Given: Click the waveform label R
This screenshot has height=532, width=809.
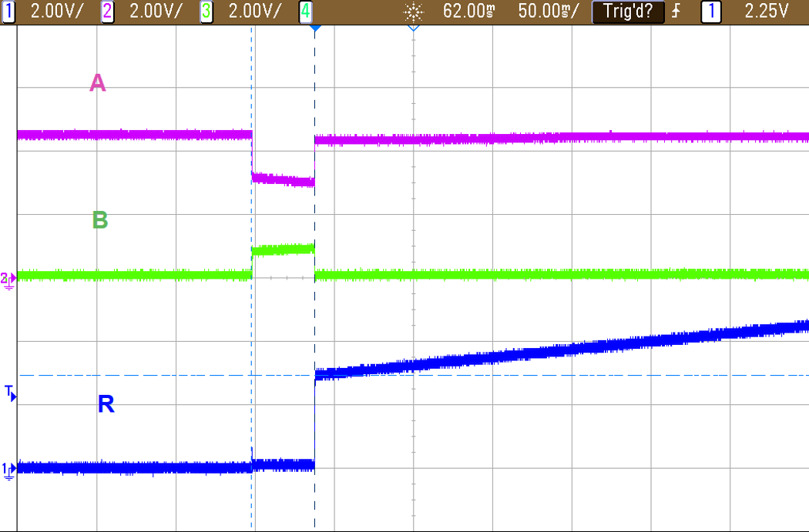Looking at the screenshot, I should point(106,403).
